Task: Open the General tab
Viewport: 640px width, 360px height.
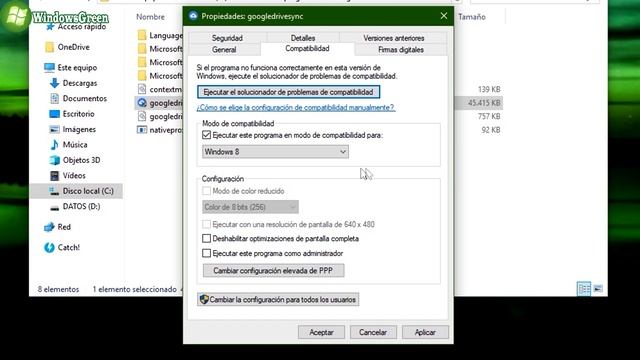Action: (x=224, y=49)
